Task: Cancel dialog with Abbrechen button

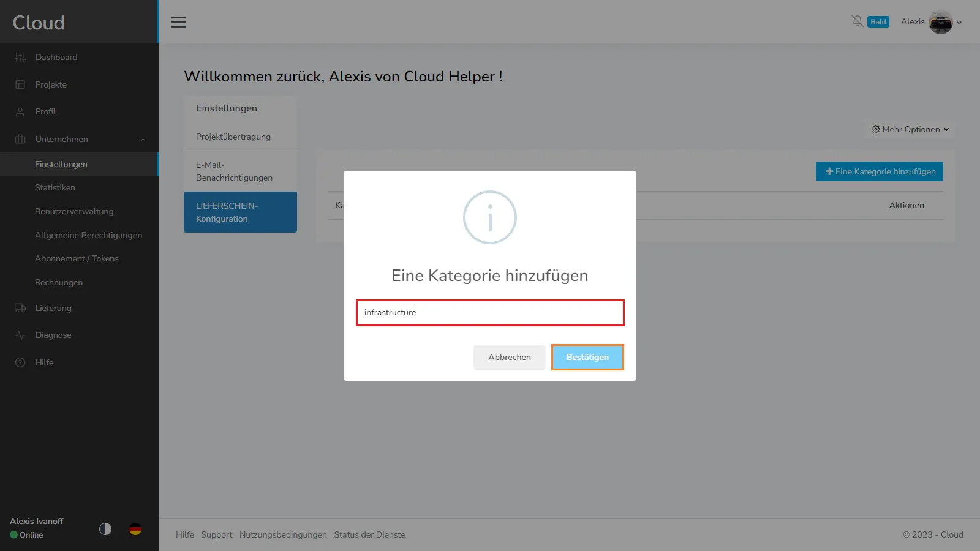Action: tap(509, 357)
